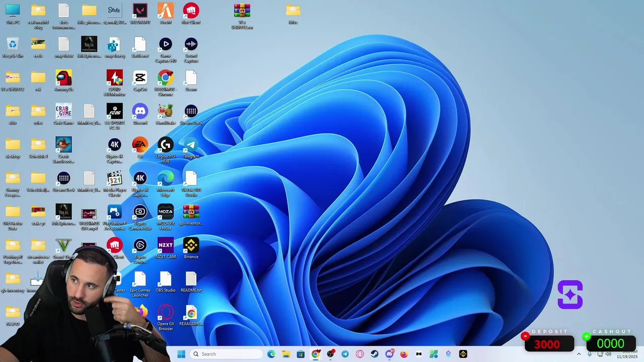Open the rolex folder
644x362 pixels.
pos(38,114)
